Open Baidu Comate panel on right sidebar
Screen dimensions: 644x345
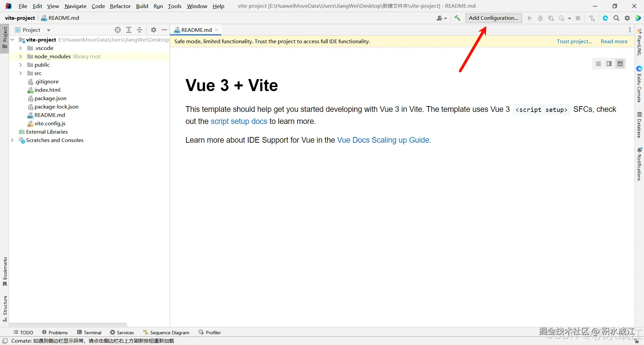point(639,84)
